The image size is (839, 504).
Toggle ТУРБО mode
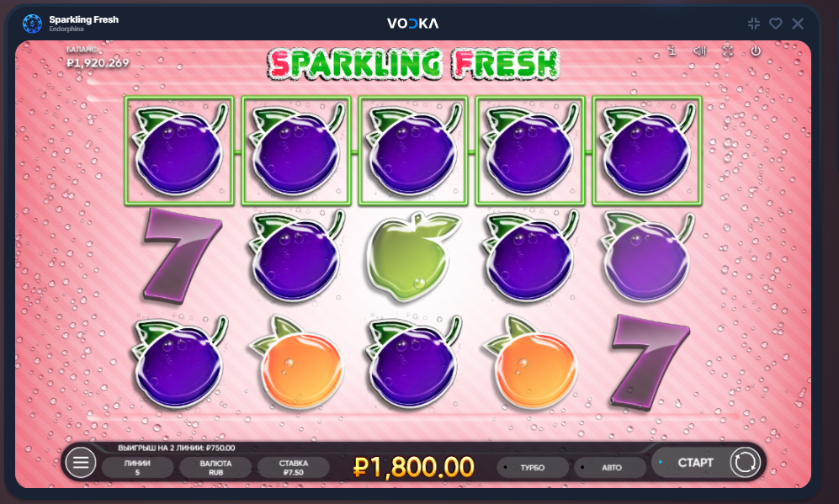coord(532,468)
